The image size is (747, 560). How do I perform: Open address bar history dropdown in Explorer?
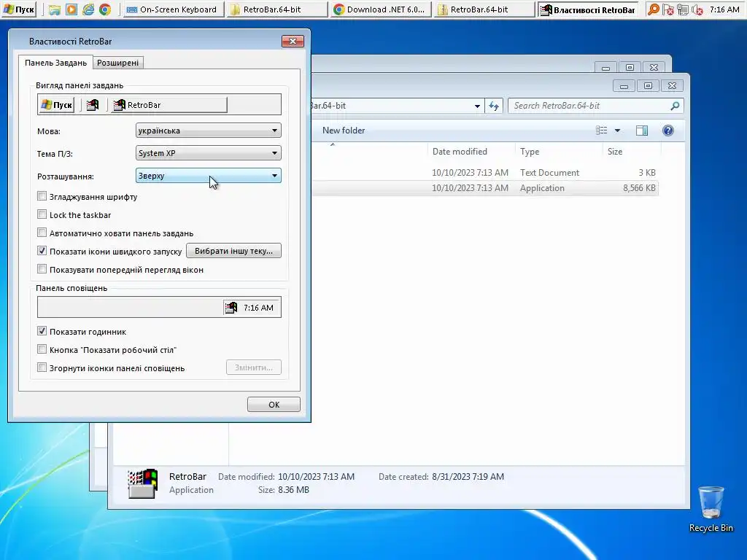click(477, 106)
